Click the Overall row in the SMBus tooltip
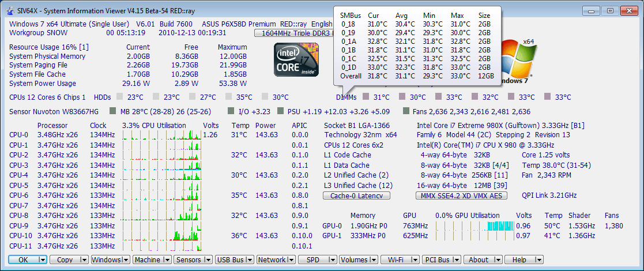This screenshot has height=271, width=644. click(416, 76)
